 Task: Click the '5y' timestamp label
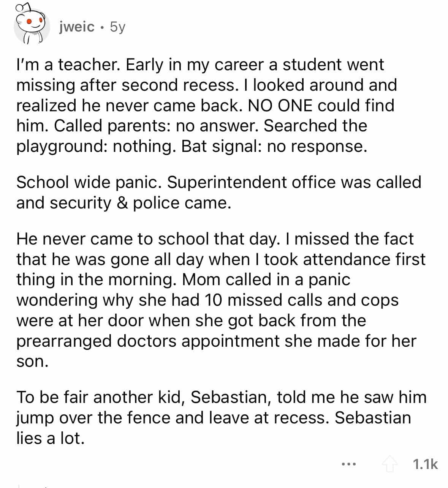118,27
